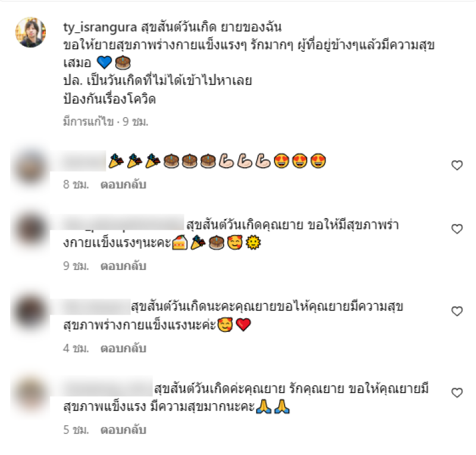This screenshot has height=455, width=476.
Task: Open blurred username of the 4-hour-old comment
Action: pyautogui.click(x=96, y=306)
